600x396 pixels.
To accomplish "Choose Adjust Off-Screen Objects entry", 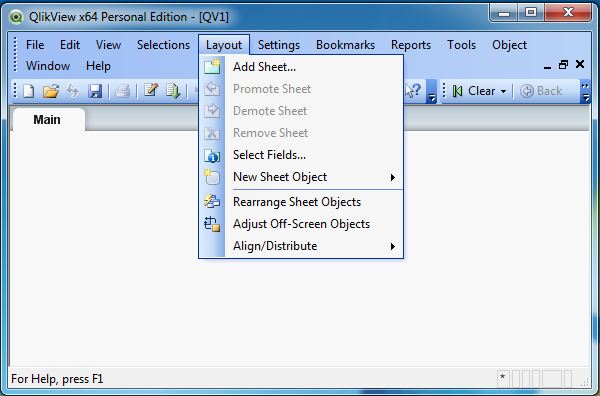I will coord(301,224).
